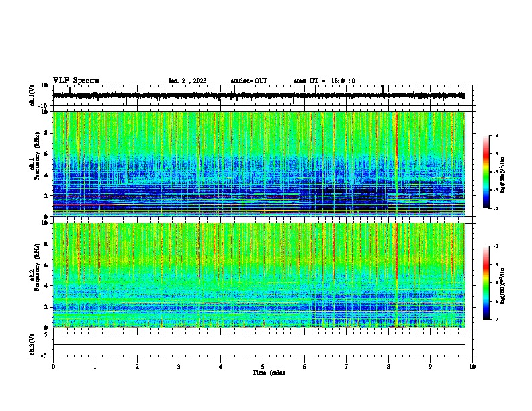
Task: Click time-axis tick label "4"
Action: pyautogui.click(x=221, y=367)
